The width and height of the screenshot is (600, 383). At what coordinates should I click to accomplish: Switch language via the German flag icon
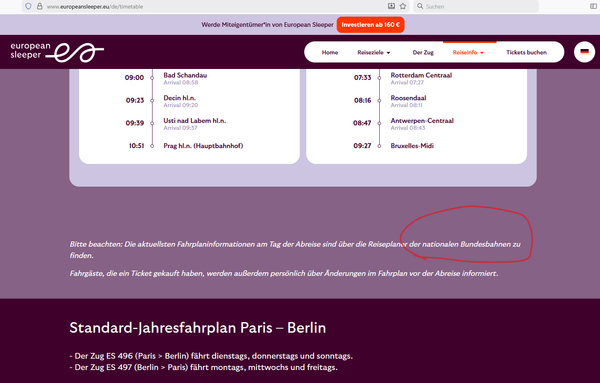click(x=584, y=52)
